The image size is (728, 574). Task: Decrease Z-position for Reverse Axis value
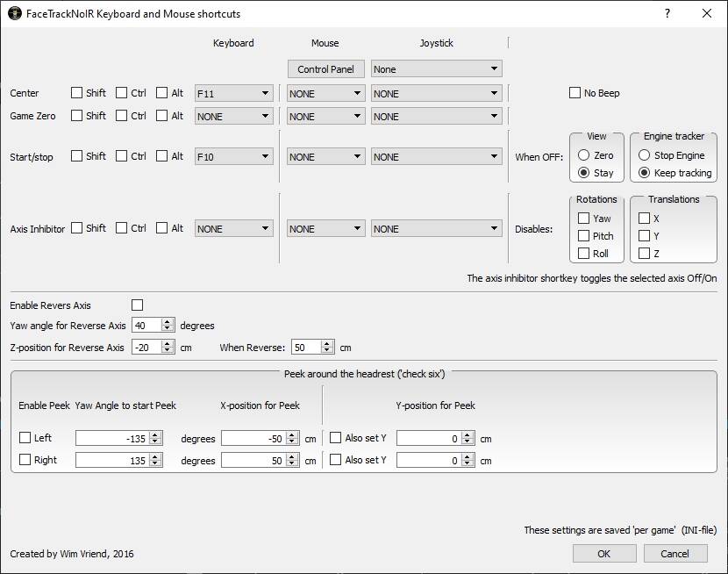coord(168,351)
